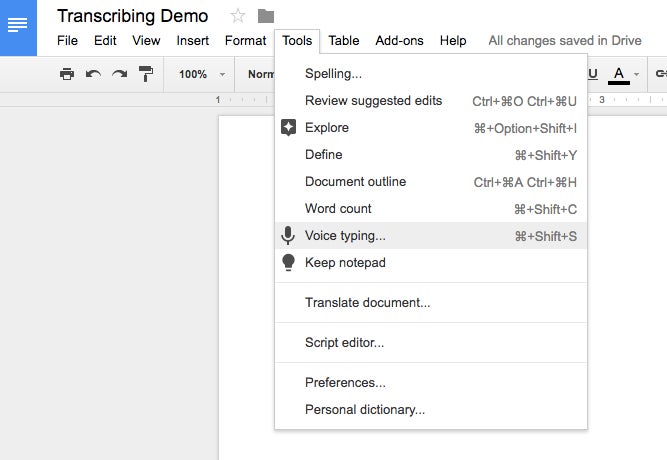Open the Normal text style dropdown
Viewport: 667px width, 460px height.
click(x=261, y=74)
